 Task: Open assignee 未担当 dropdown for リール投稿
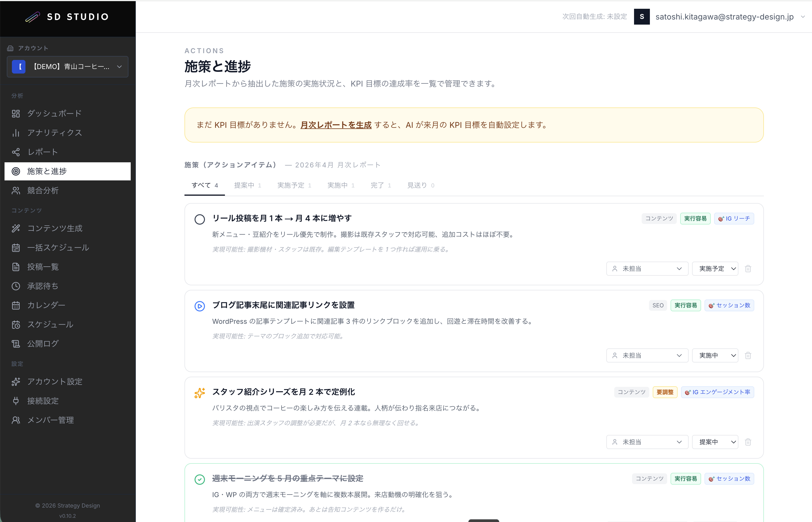(x=647, y=269)
